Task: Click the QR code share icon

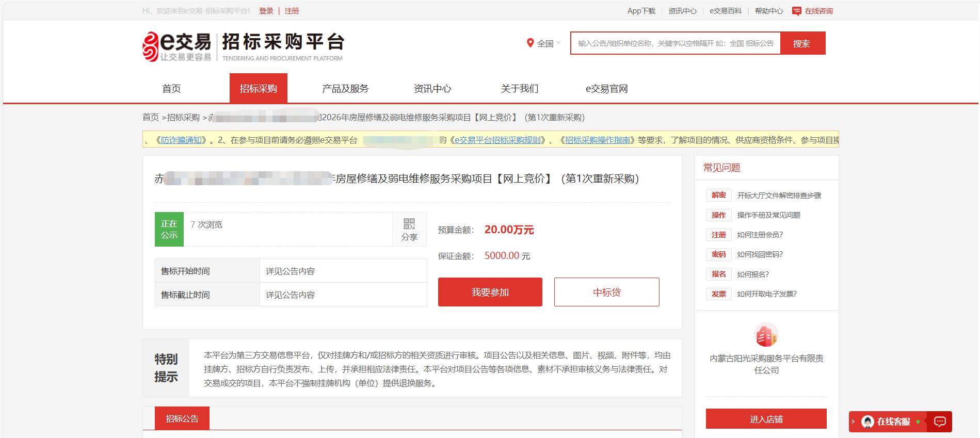Action: pyautogui.click(x=409, y=224)
